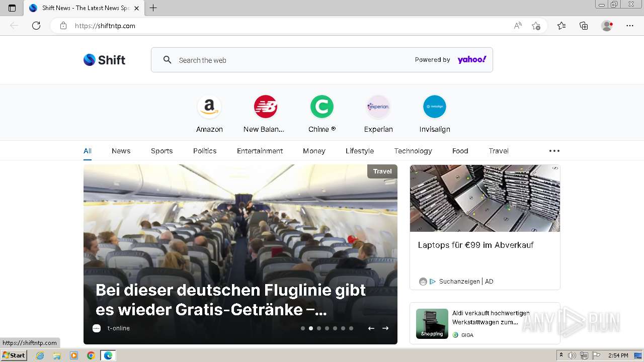Refresh the page in the browser
The height and width of the screenshot is (362, 644).
tap(36, 26)
